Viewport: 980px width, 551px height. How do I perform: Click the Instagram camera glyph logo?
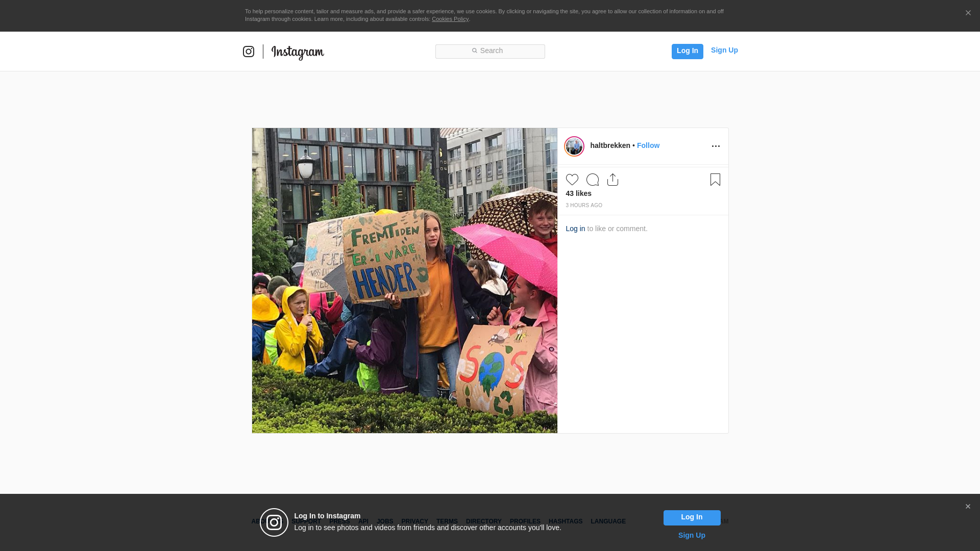click(249, 52)
